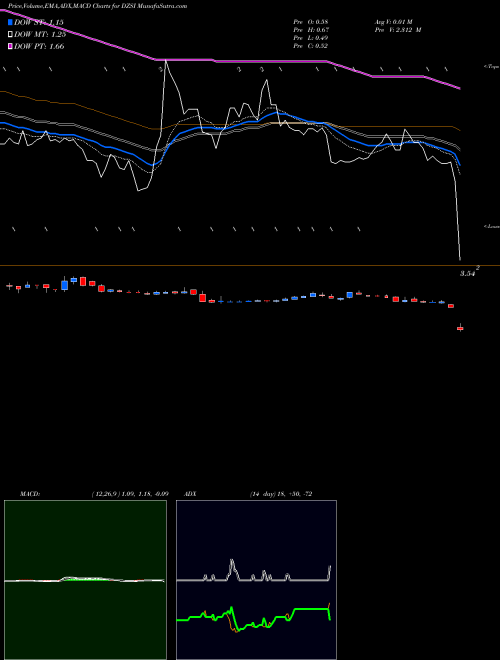Image resolution: width=500 pixels, height=660 pixels.
Task: Click the 3.54 price level label
Action: (x=468, y=274)
